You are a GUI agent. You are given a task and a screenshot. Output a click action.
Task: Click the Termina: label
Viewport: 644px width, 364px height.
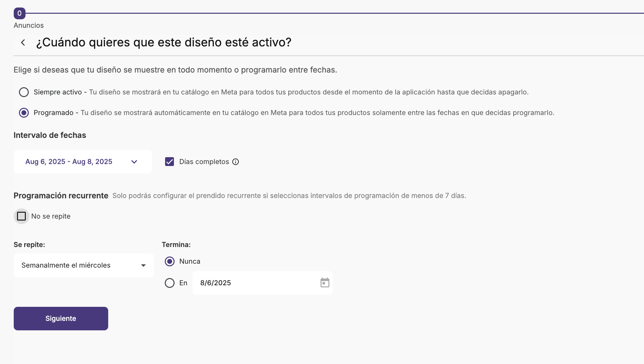176,245
